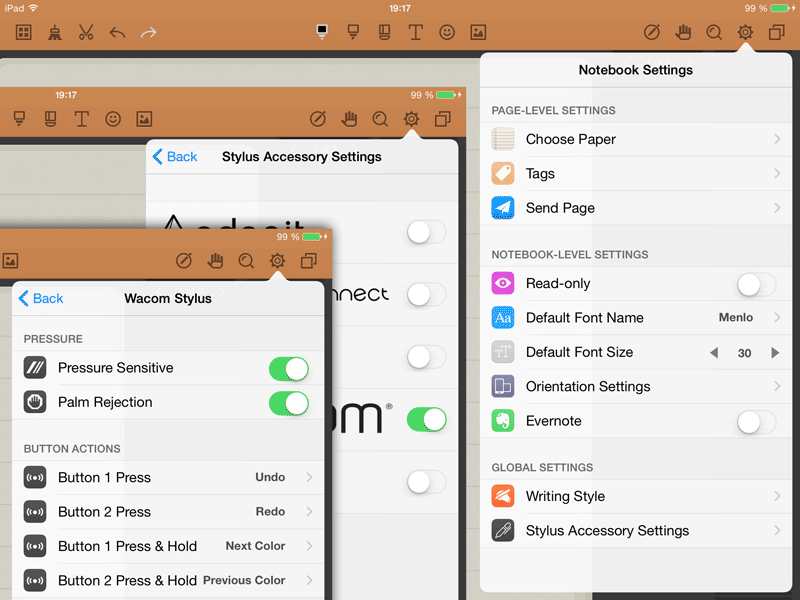
Task: Tap Back in Stylus Accessory Settings
Action: (175, 157)
